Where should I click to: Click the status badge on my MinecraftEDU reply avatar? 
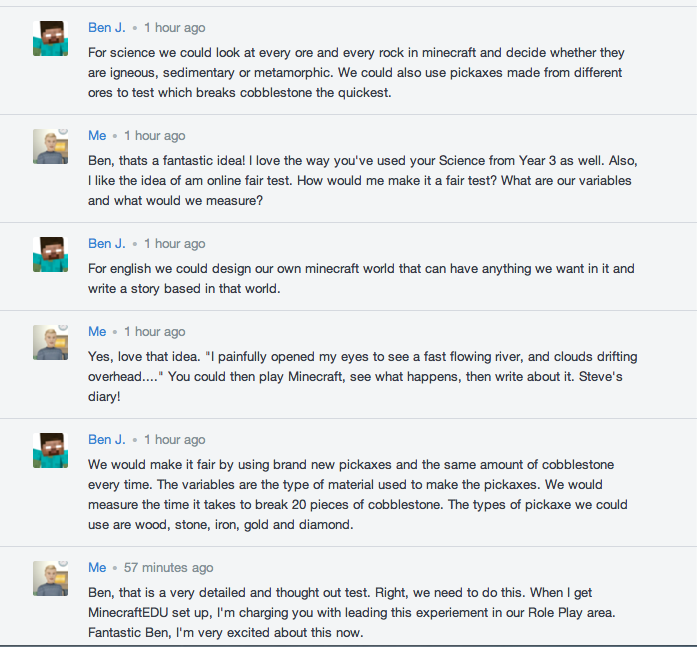coord(64,563)
